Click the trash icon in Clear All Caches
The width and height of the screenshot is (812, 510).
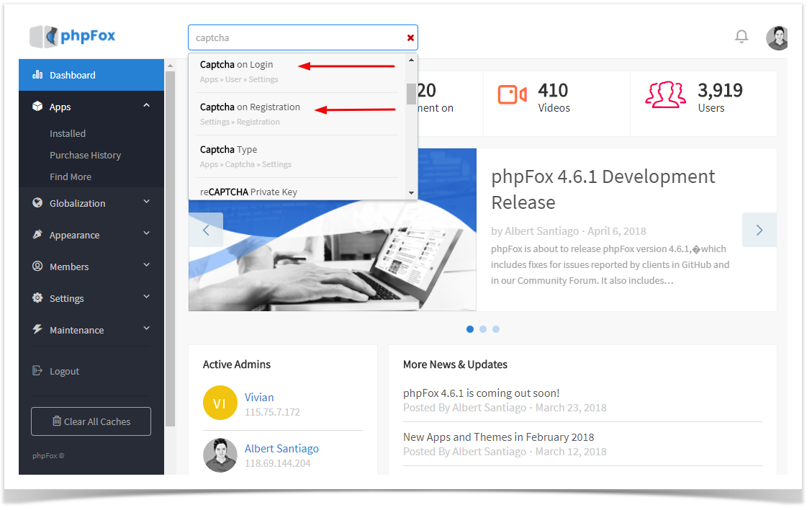tap(57, 421)
